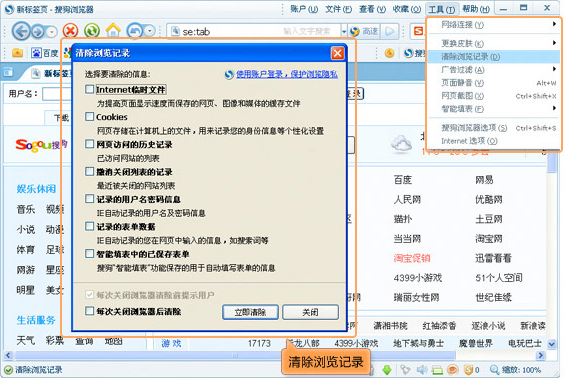Image resolution: width=565 pixels, height=378 pixels.
Task: Choose 网页截图 from the Tools menu
Action: click(x=493, y=96)
